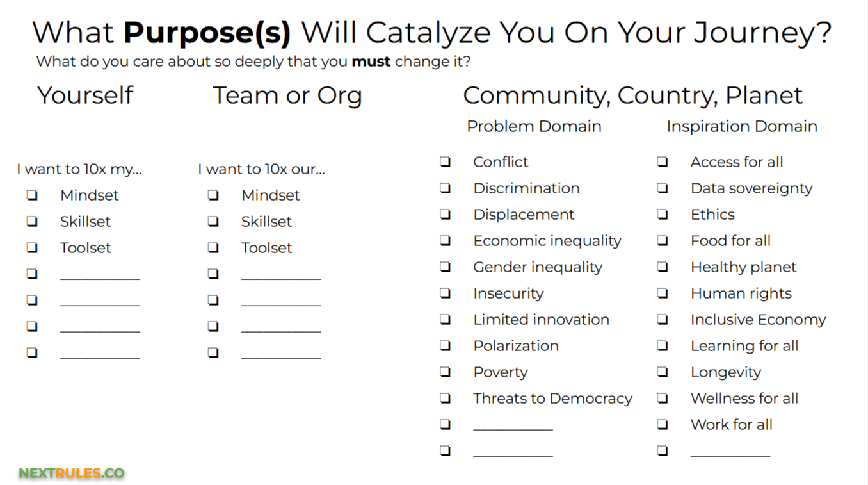Tick the Skillset checkbox under Yourself

click(32, 222)
